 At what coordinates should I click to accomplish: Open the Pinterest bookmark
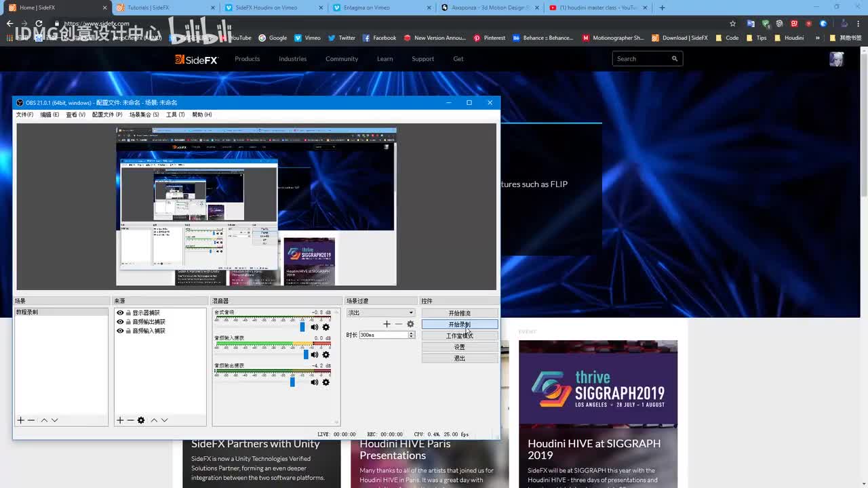(490, 38)
